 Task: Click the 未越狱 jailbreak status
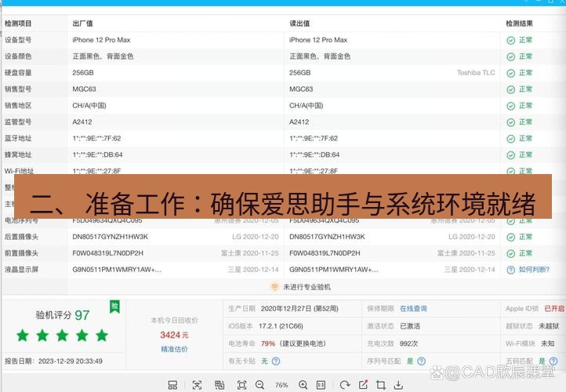[x=549, y=326]
